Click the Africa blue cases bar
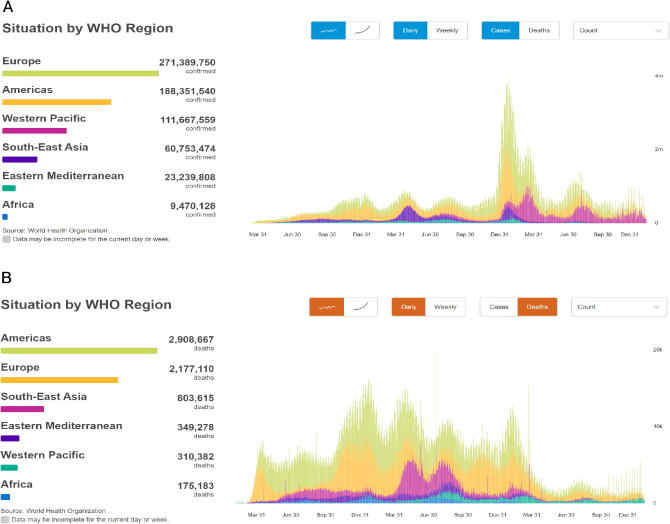 [5, 217]
